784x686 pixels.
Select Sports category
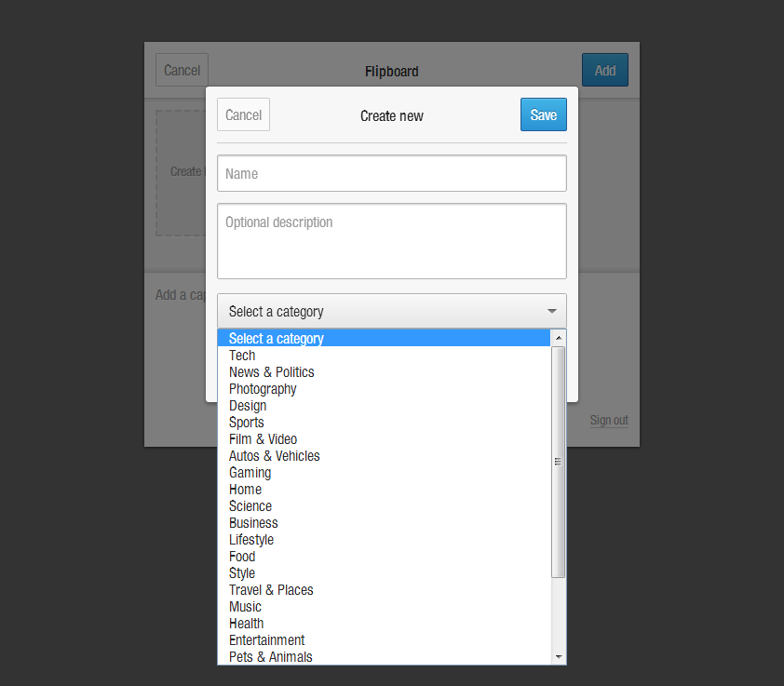click(384, 422)
